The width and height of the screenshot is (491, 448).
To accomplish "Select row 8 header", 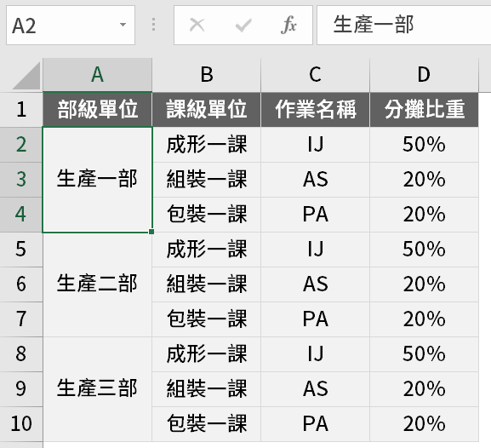I will pyautogui.click(x=21, y=354).
